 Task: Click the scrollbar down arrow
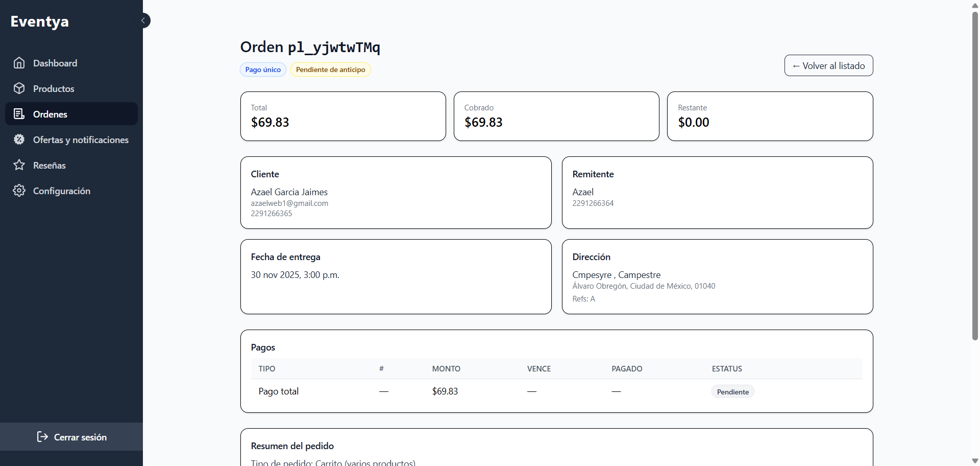975,461
